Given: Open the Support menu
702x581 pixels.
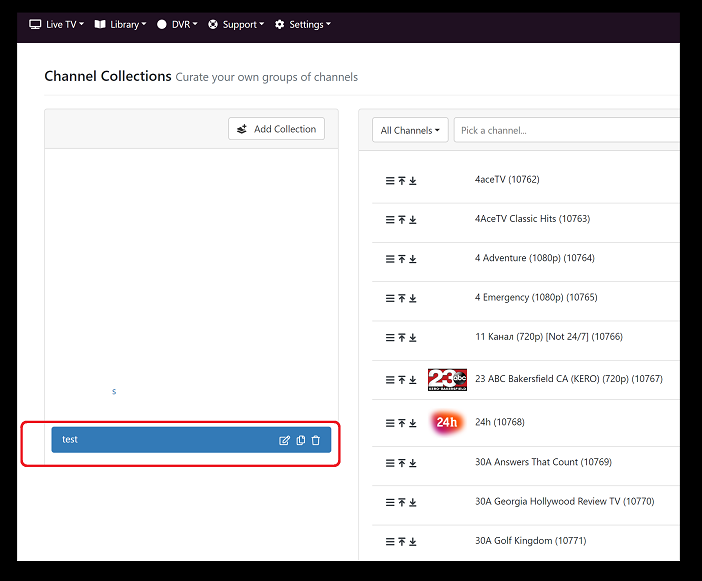Looking at the screenshot, I should (236, 24).
